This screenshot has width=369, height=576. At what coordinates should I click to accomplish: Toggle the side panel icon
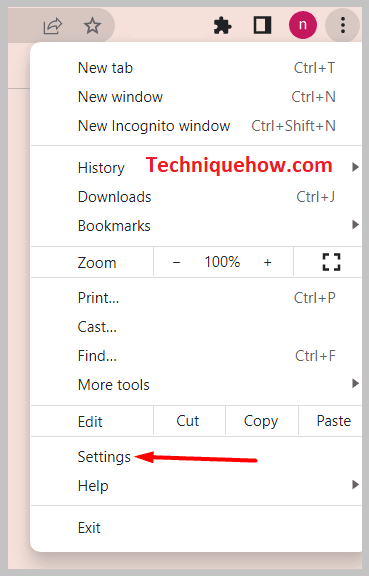tap(262, 26)
